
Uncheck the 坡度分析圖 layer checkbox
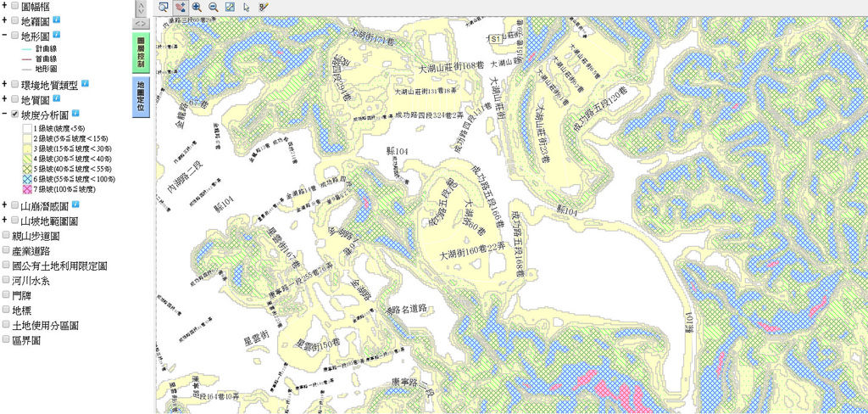[14, 115]
